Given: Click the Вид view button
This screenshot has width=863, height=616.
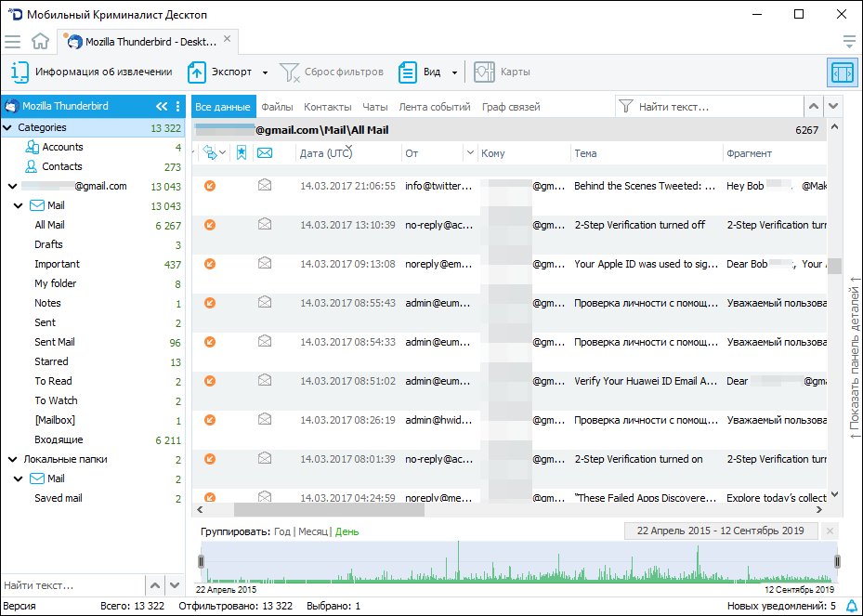Looking at the screenshot, I should 419,72.
